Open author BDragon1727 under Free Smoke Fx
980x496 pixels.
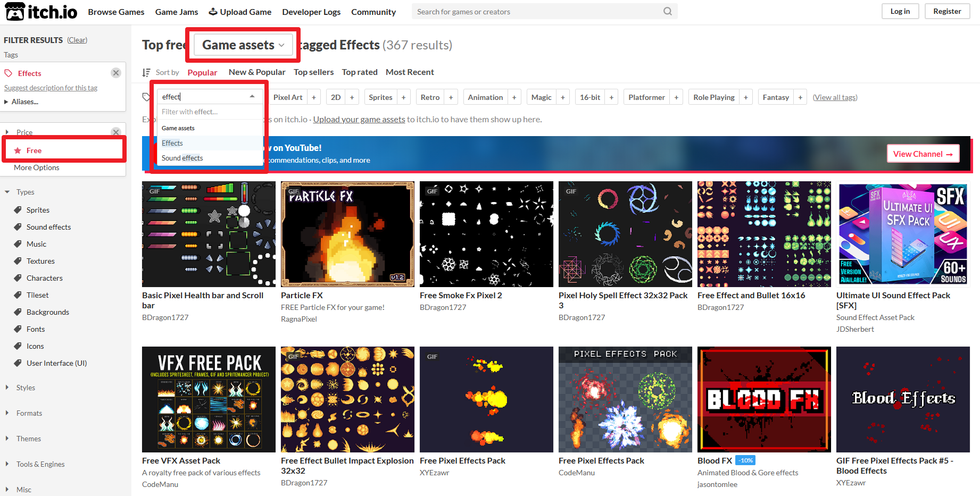click(x=443, y=307)
